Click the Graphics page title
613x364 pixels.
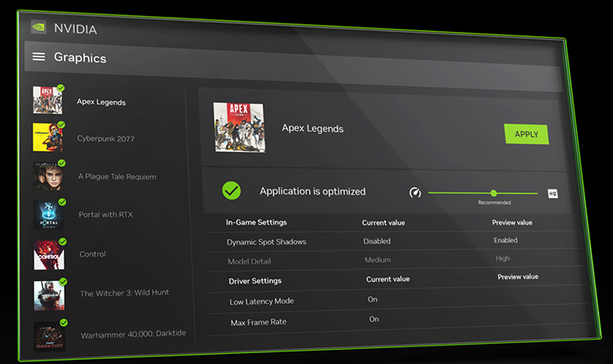coord(80,58)
